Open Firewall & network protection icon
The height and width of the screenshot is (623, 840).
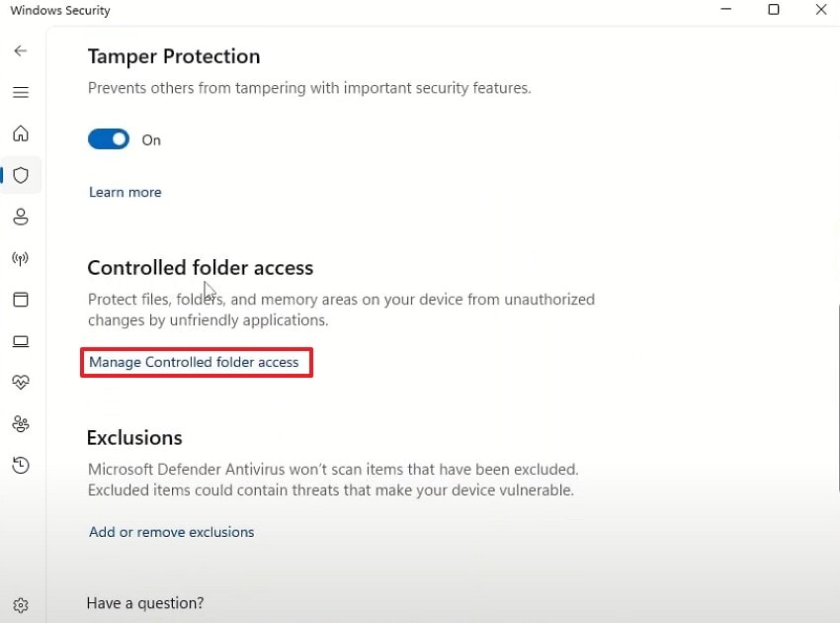21,258
